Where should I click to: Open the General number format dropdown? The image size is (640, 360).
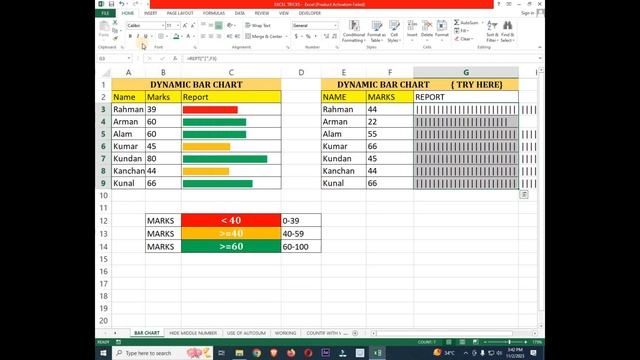pos(336,25)
